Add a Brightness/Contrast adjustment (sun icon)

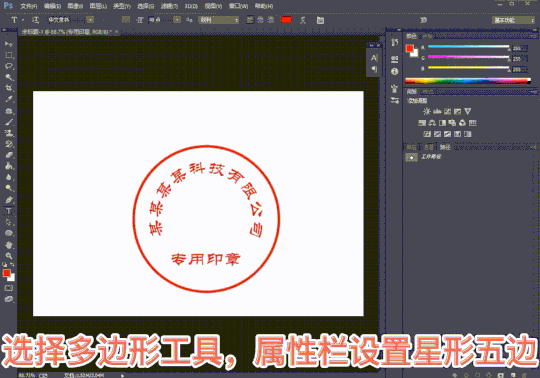(427, 111)
